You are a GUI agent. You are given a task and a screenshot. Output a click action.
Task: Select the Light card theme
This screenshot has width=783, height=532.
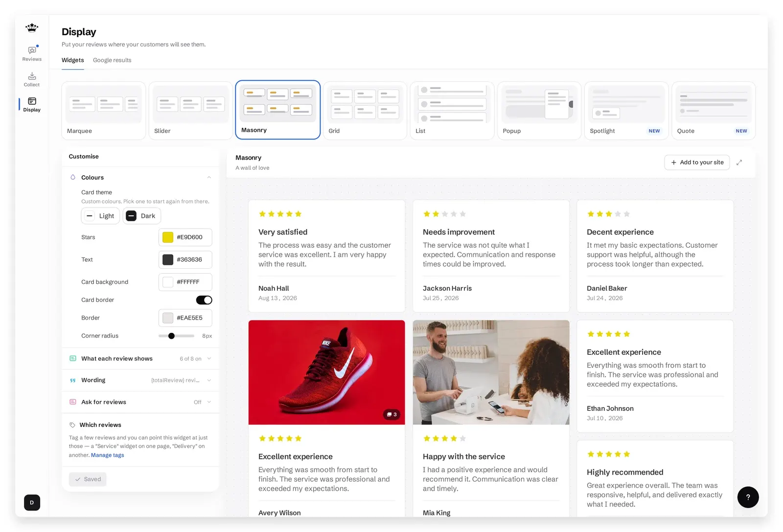click(x=100, y=216)
